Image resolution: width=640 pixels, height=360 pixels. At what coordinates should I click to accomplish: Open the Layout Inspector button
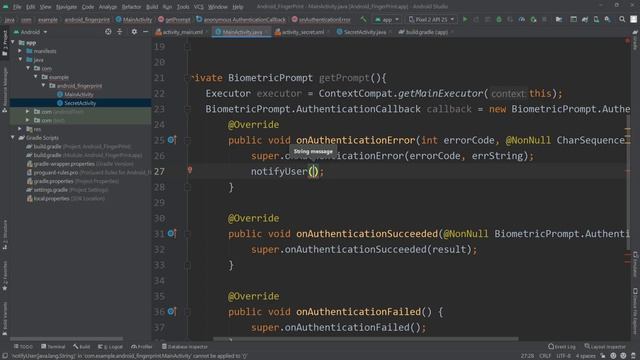pyautogui.click(x=605, y=347)
